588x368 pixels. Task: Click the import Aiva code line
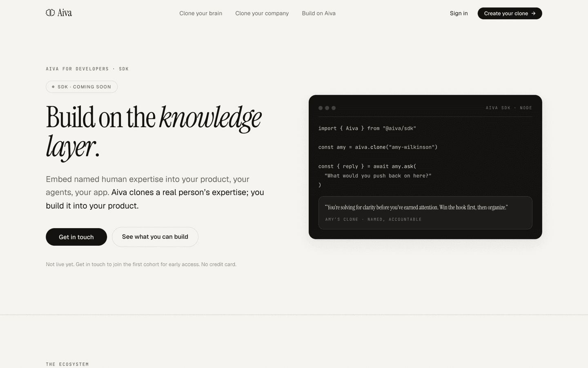367,128
